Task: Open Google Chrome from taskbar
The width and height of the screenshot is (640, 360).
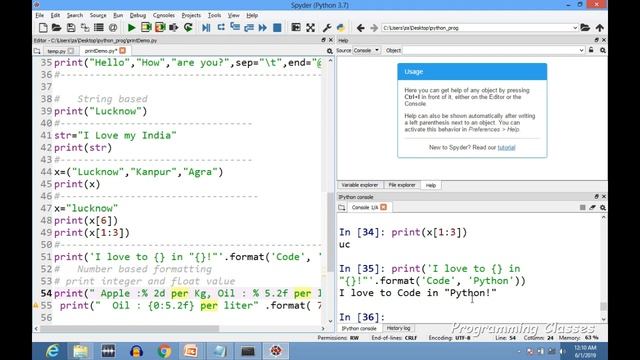Action: point(164,351)
